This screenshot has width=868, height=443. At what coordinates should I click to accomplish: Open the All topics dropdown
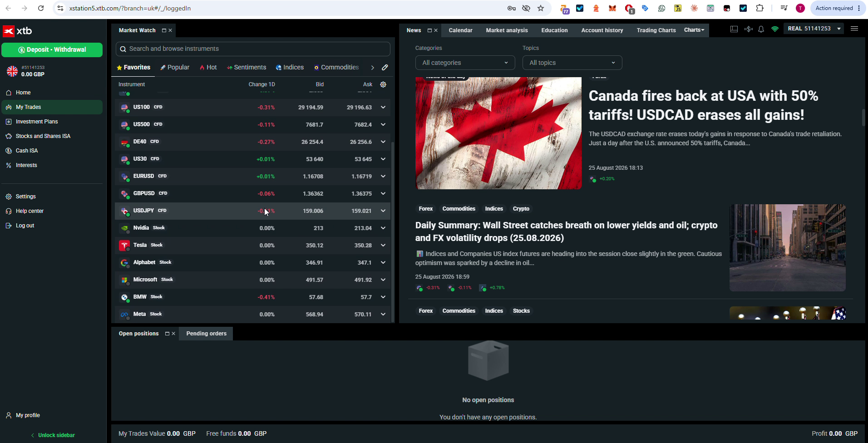tap(572, 63)
